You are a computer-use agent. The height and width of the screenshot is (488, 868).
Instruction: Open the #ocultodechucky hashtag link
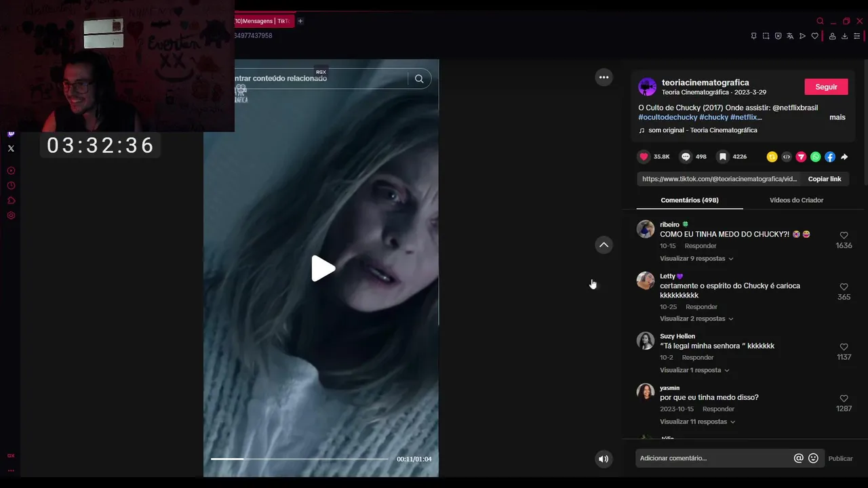[668, 117]
